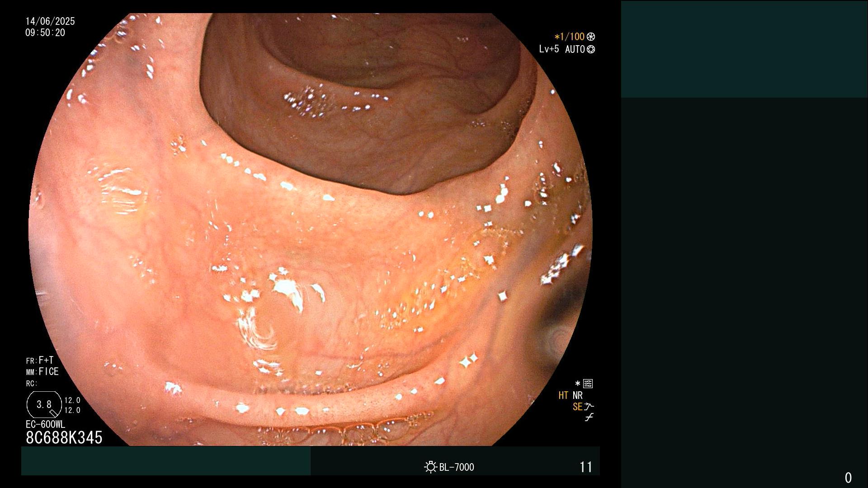Click the image counter 11
This screenshot has height=488, width=868.
586,467
